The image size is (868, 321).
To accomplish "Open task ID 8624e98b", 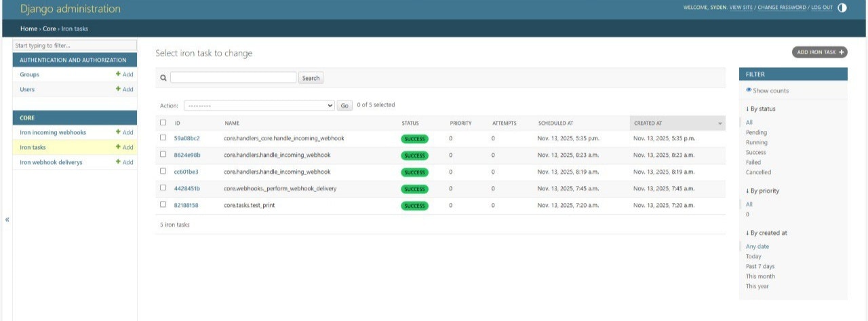I will pyautogui.click(x=187, y=155).
